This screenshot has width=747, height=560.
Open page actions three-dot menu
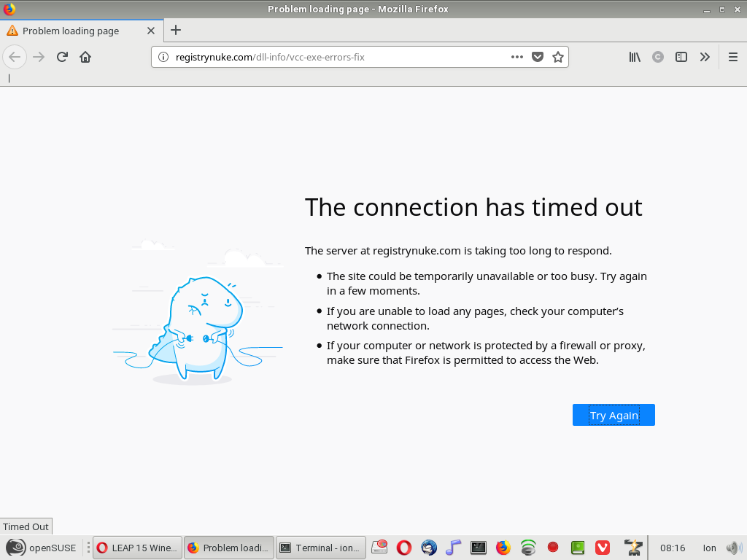tap(517, 57)
